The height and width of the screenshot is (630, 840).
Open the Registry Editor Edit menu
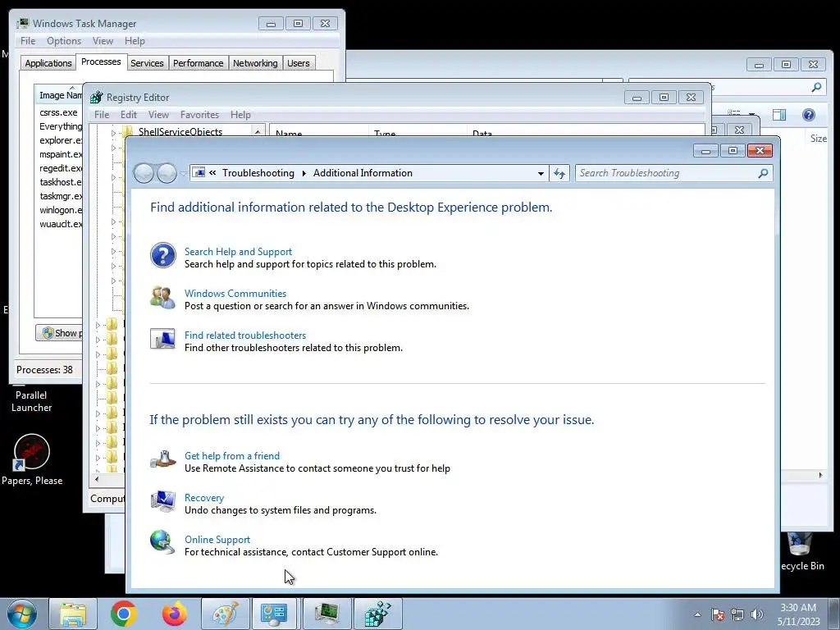[129, 115]
